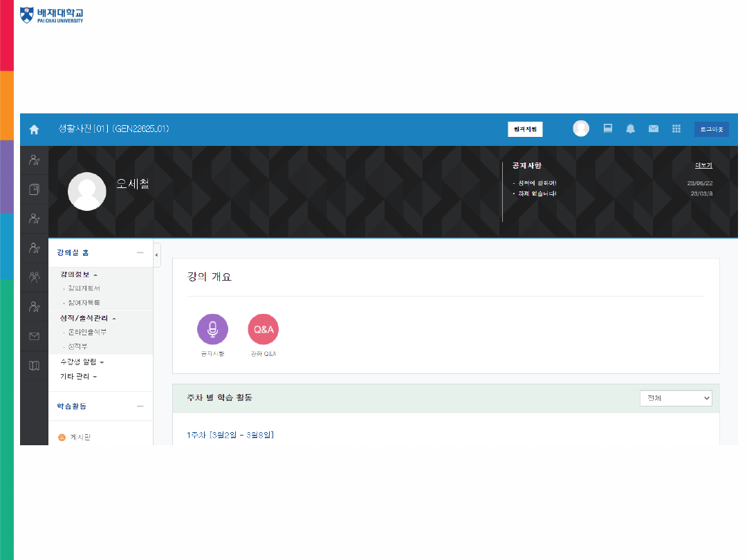Click the 더보기 link beside 공지사항
The width and height of the screenshot is (747, 560).
pyautogui.click(x=703, y=166)
